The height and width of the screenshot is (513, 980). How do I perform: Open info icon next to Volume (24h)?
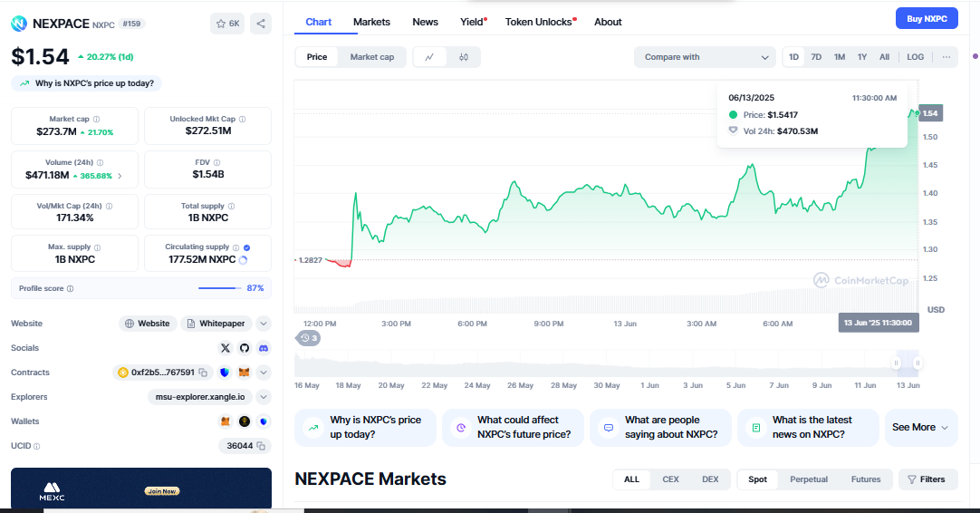point(100,162)
